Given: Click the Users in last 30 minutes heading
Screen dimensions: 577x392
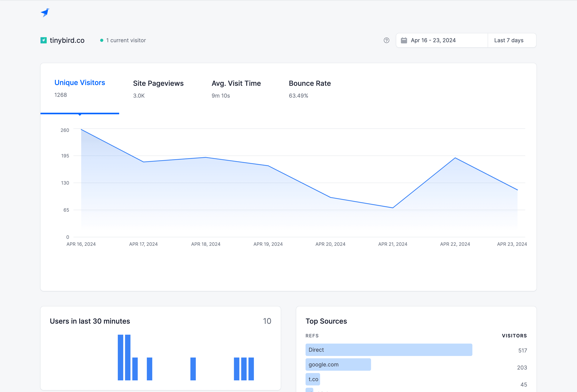Looking at the screenshot, I should [x=90, y=321].
